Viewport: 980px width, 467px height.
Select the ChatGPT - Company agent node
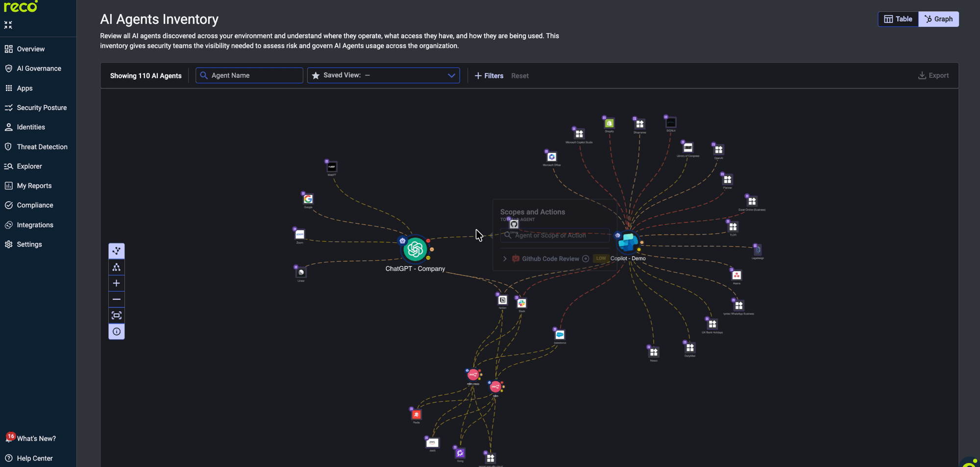[415, 249]
